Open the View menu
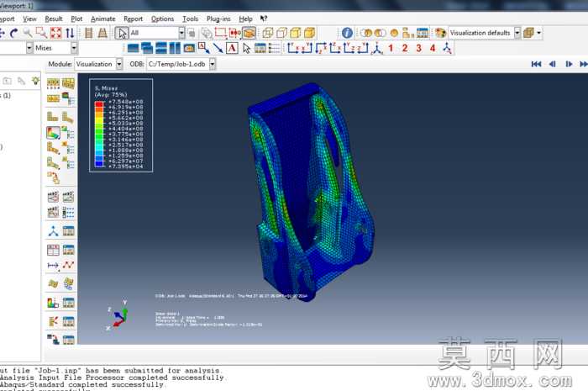The image size is (588, 391). 29,18
